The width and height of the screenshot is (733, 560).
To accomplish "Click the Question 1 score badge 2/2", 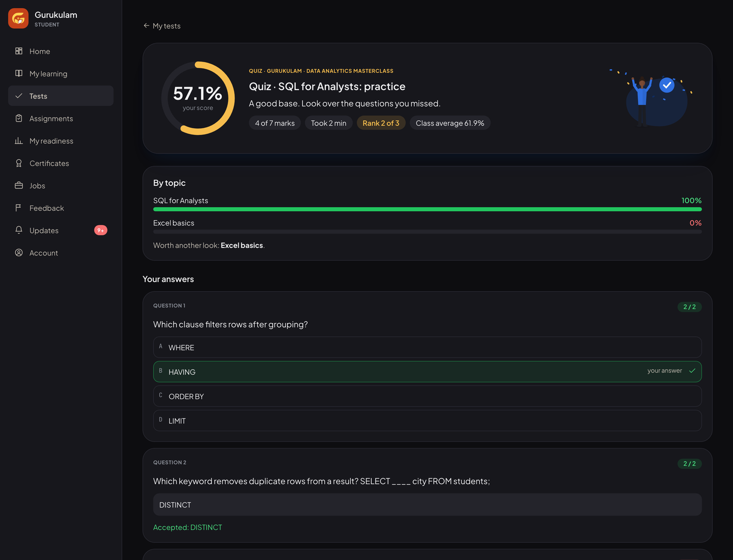I will tap(690, 307).
